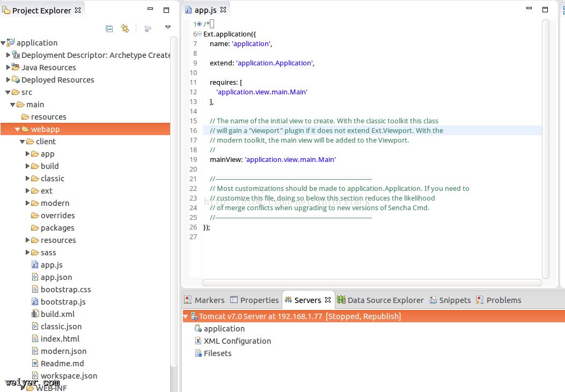The image size is (565, 392).
Task: Switch to the Snippets tab
Action: 450,300
